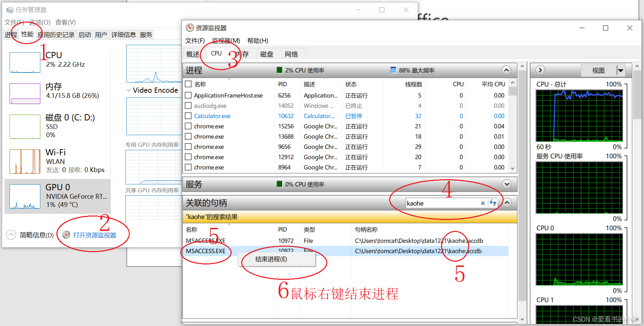
Task: Switch to the 网络 tab in Resource Monitor
Action: (291, 54)
